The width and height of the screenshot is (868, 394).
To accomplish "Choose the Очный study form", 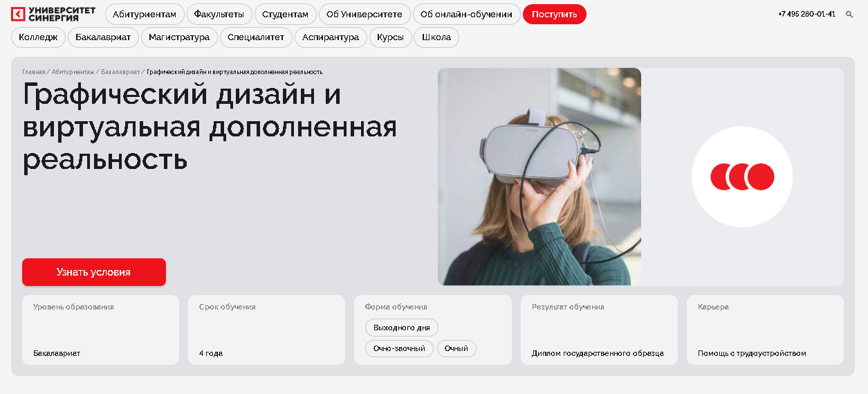I will click(x=456, y=348).
